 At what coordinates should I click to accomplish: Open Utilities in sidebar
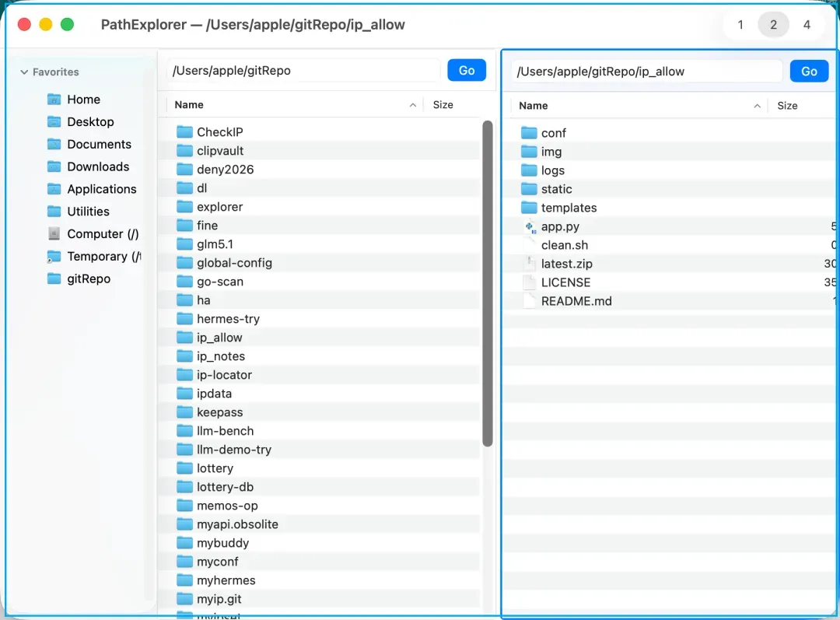tap(89, 212)
